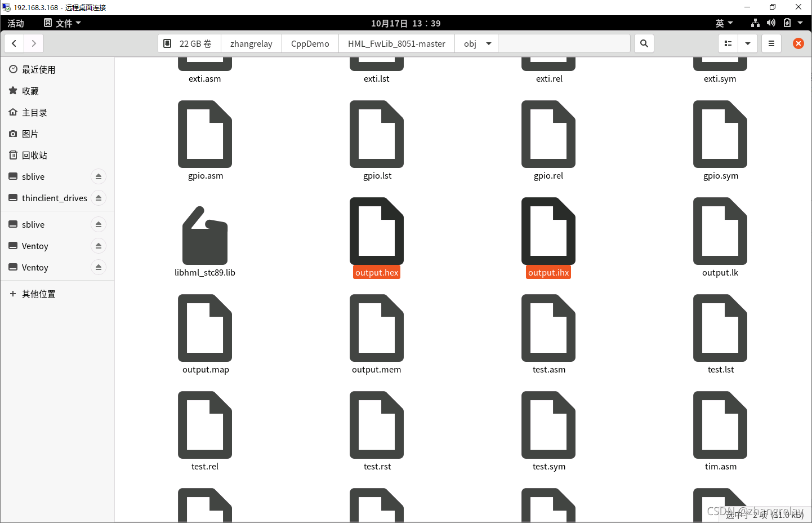The image size is (812, 523).
Task: Open view options dropdown arrow
Action: tap(748, 43)
